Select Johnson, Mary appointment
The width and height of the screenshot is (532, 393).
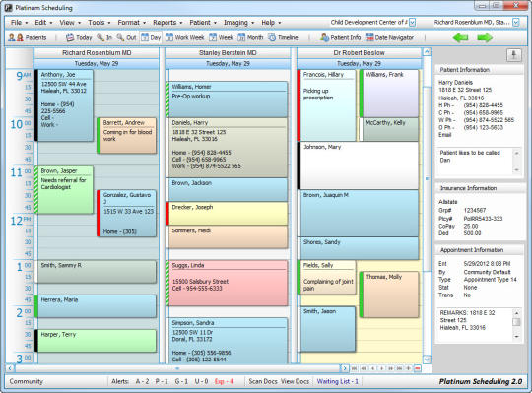coord(358,165)
